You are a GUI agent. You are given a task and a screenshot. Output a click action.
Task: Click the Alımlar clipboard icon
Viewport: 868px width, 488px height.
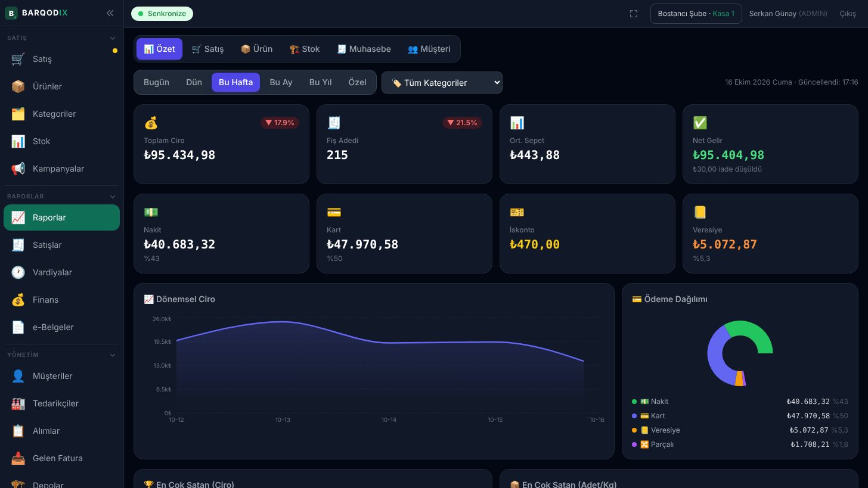tap(18, 431)
